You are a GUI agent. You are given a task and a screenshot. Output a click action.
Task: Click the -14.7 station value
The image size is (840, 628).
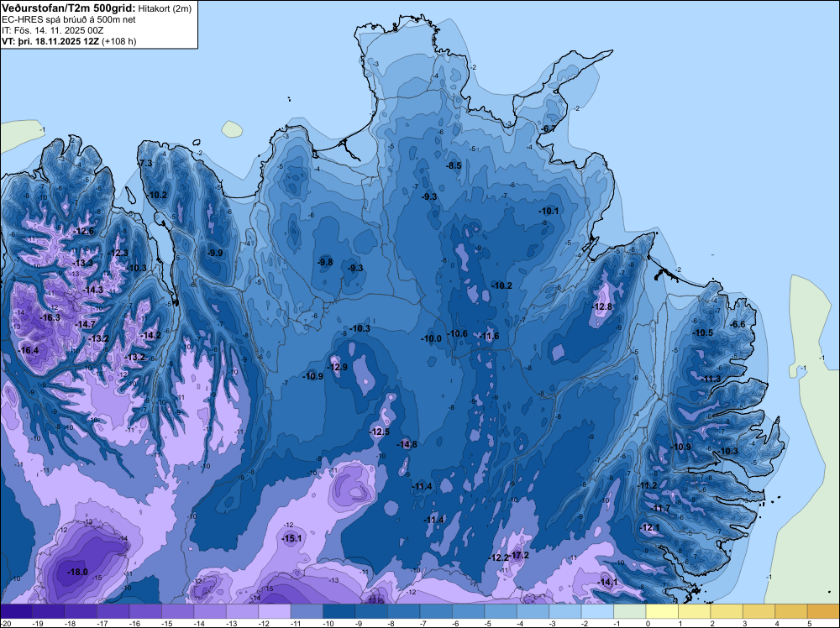click(85, 324)
